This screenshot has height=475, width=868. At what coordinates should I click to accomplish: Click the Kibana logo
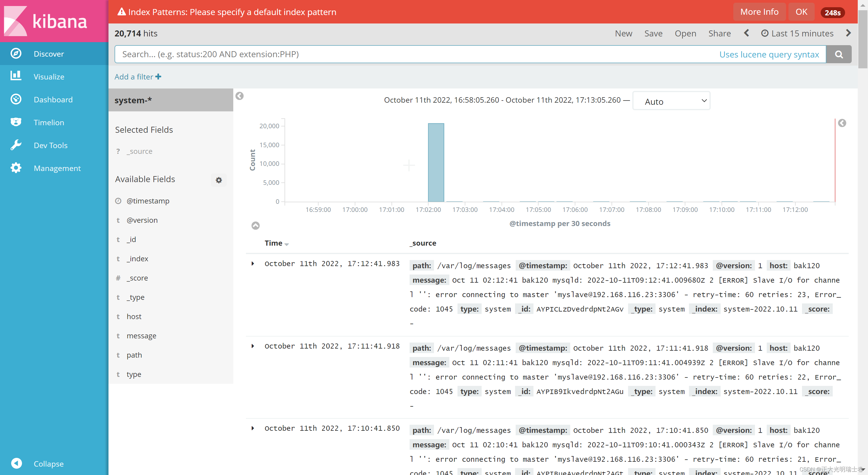click(54, 21)
